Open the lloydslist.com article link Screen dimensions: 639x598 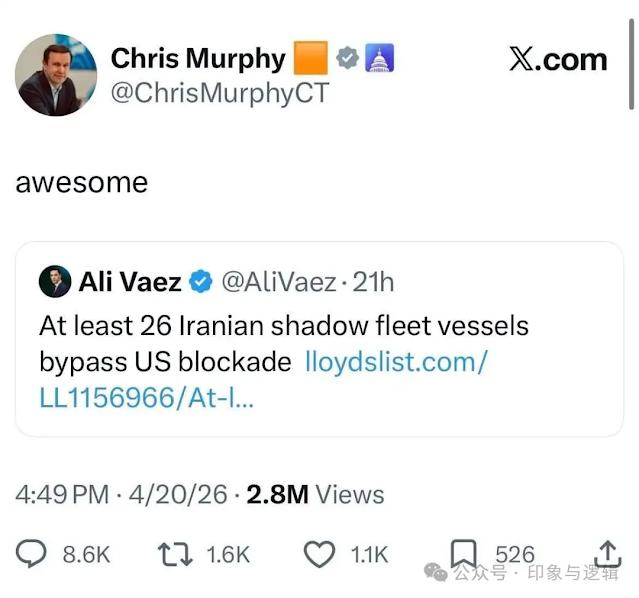click(x=396, y=361)
